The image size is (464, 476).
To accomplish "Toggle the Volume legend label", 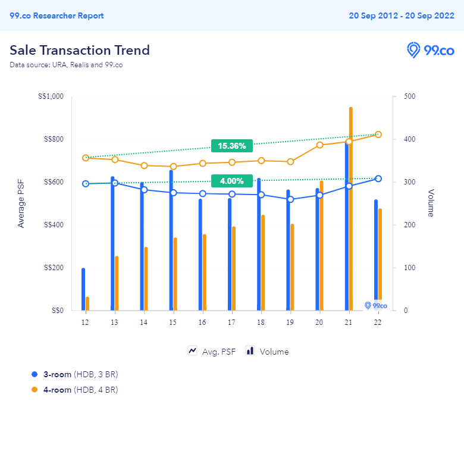I will 274,352.
